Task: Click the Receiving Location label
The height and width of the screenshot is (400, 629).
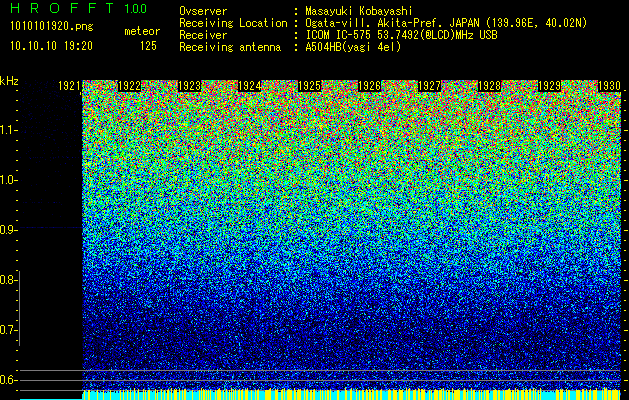Action: pos(233,23)
